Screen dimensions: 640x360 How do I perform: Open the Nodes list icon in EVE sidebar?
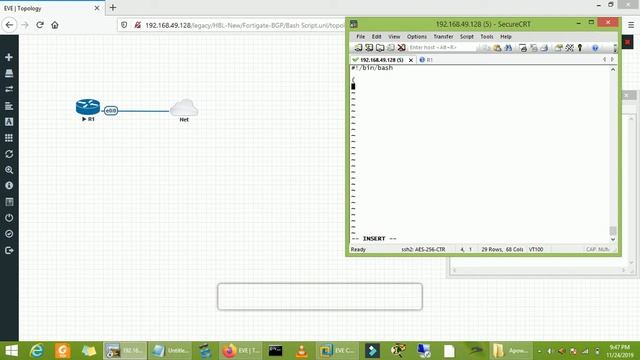pos(9,73)
